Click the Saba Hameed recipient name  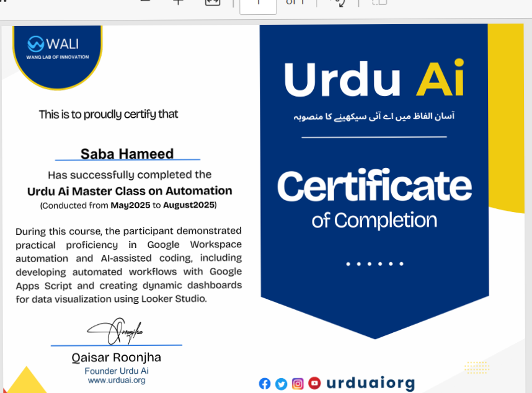coord(126,154)
